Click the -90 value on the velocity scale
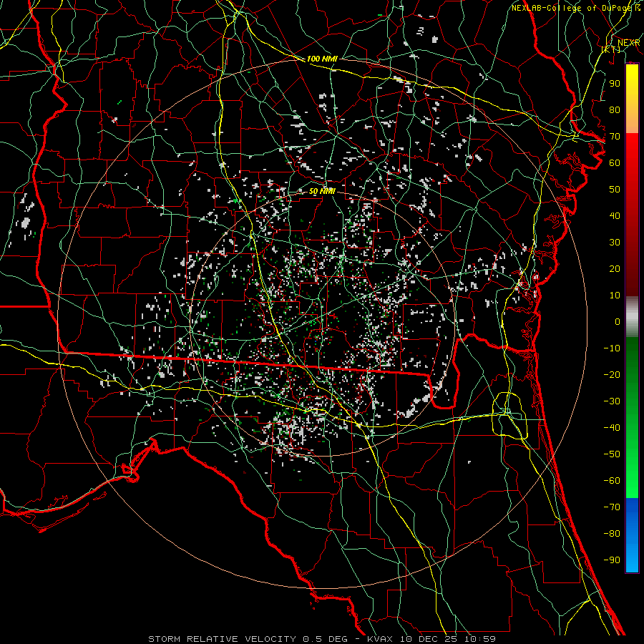This screenshot has width=644, height=644. 612,560
